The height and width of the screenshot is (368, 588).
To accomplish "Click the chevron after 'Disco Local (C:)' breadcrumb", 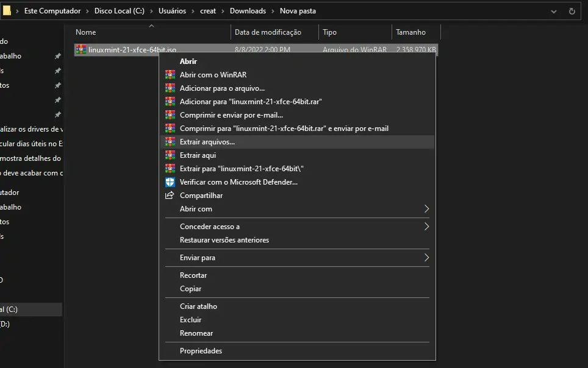I will point(151,11).
